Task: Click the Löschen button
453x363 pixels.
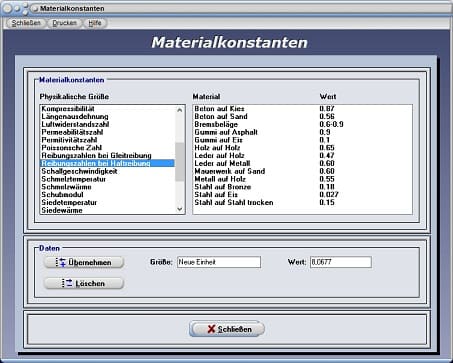Action: tap(84, 284)
